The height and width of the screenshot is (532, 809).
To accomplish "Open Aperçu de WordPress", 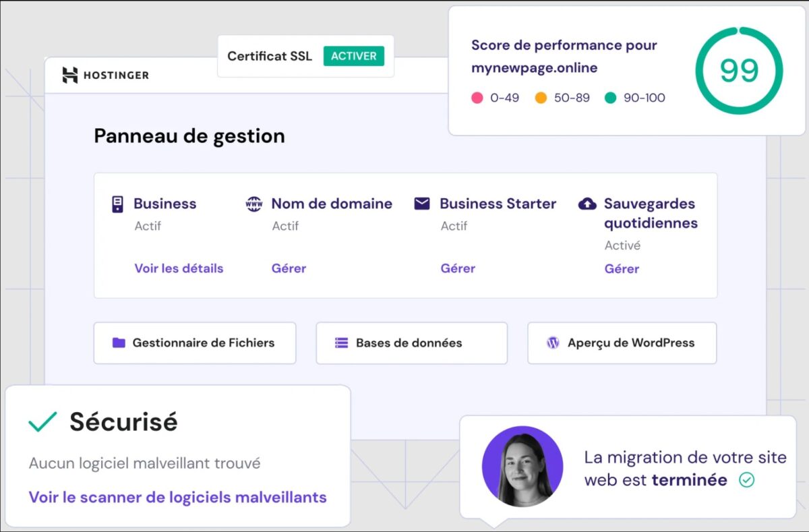I will click(622, 343).
